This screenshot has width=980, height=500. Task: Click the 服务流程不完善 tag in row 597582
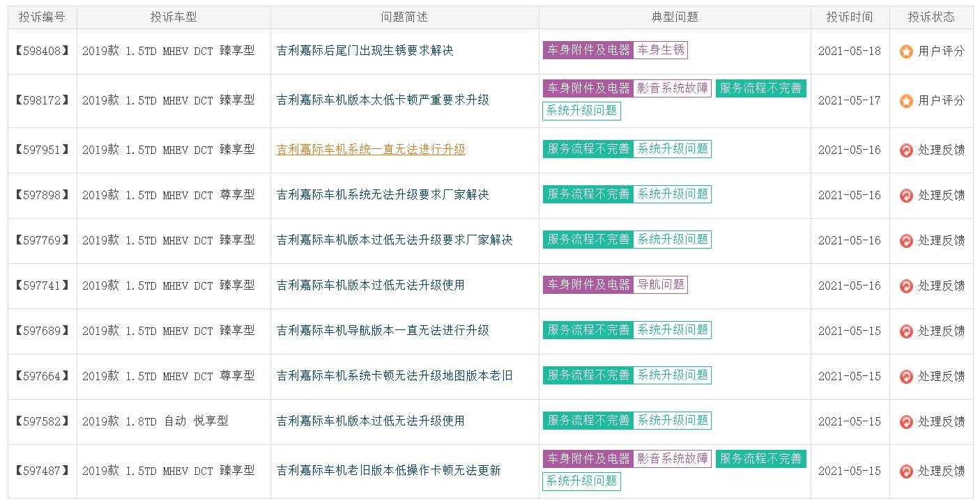(588, 421)
